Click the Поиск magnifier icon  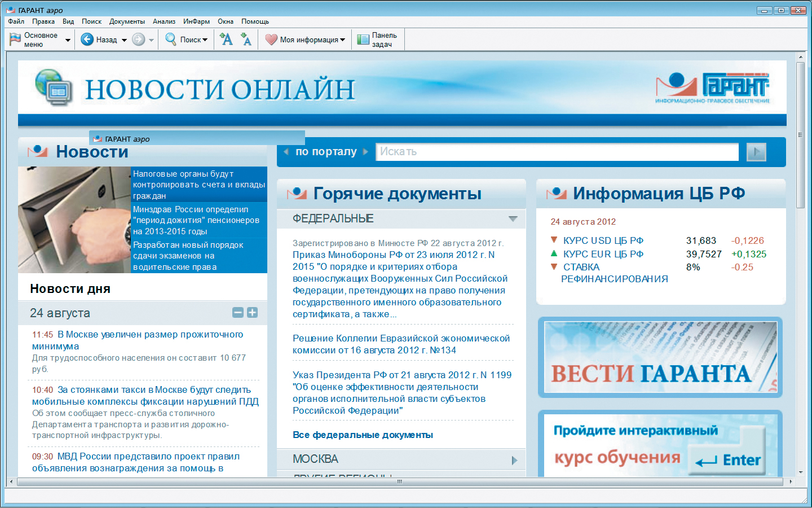(170, 40)
